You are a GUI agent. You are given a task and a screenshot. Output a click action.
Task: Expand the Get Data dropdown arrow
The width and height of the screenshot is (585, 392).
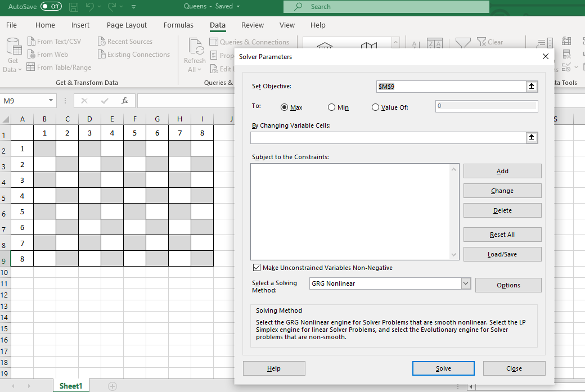(21, 69)
